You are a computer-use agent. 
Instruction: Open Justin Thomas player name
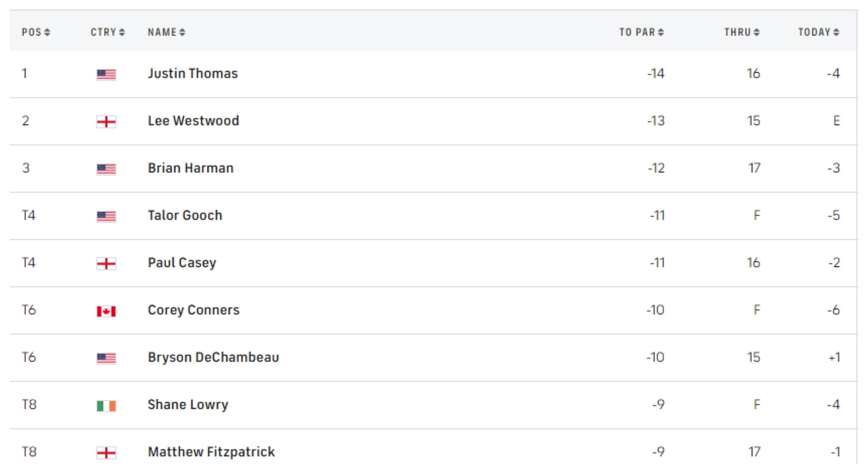(x=193, y=73)
